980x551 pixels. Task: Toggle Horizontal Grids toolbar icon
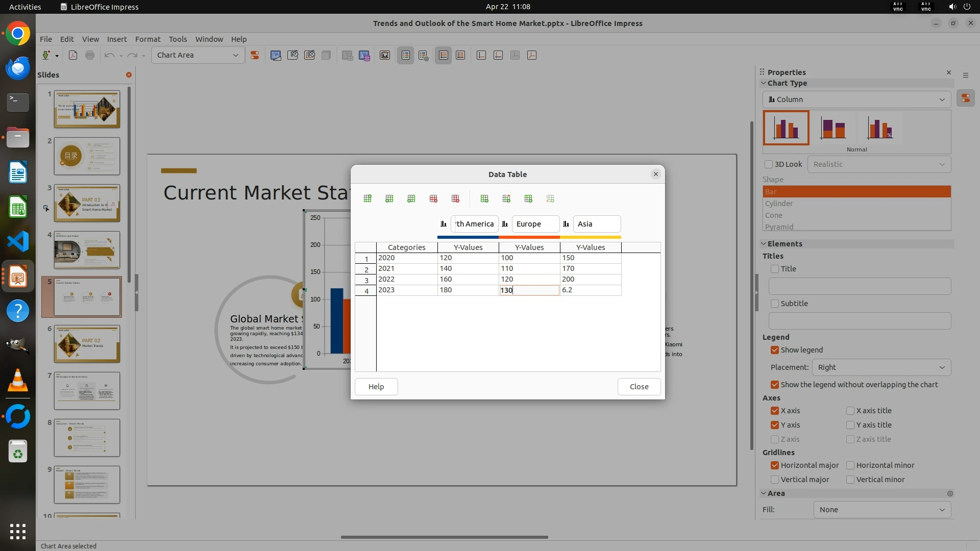444,55
